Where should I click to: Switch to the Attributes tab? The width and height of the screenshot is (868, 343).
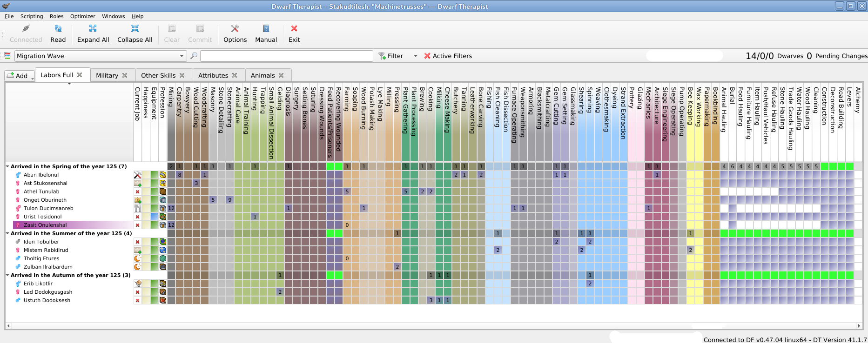pyautogui.click(x=213, y=75)
